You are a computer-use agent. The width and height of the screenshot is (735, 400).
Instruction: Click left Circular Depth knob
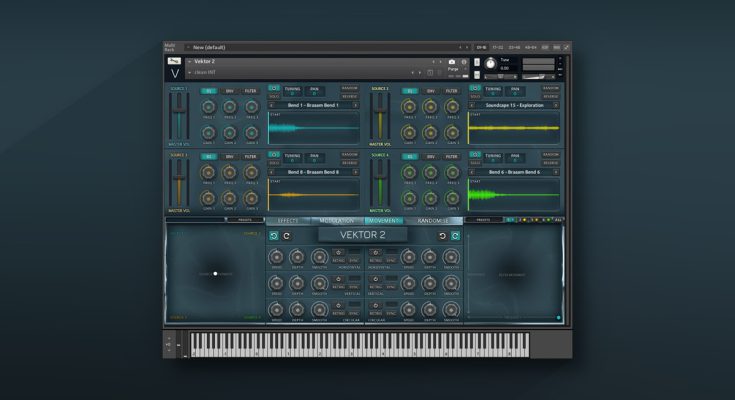[x=297, y=310]
